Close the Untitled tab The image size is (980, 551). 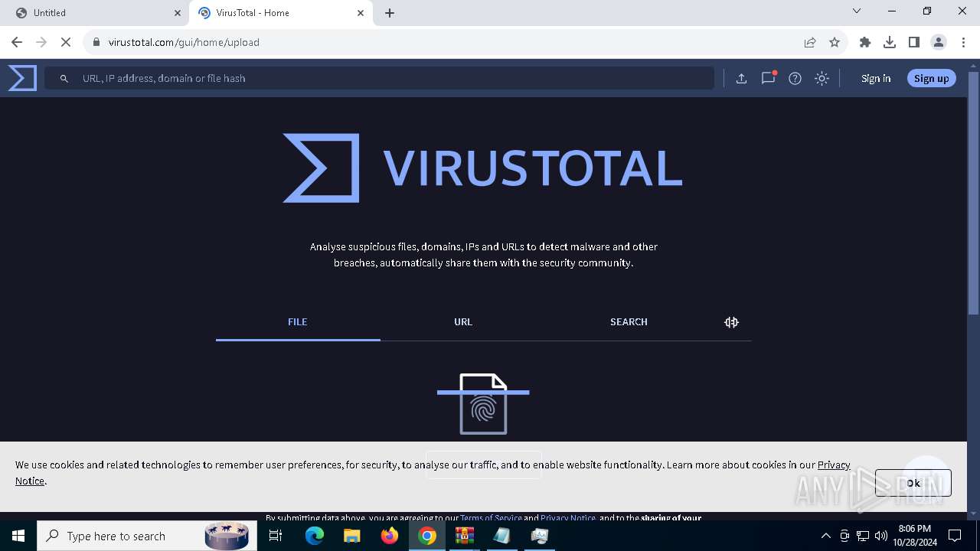[178, 13]
